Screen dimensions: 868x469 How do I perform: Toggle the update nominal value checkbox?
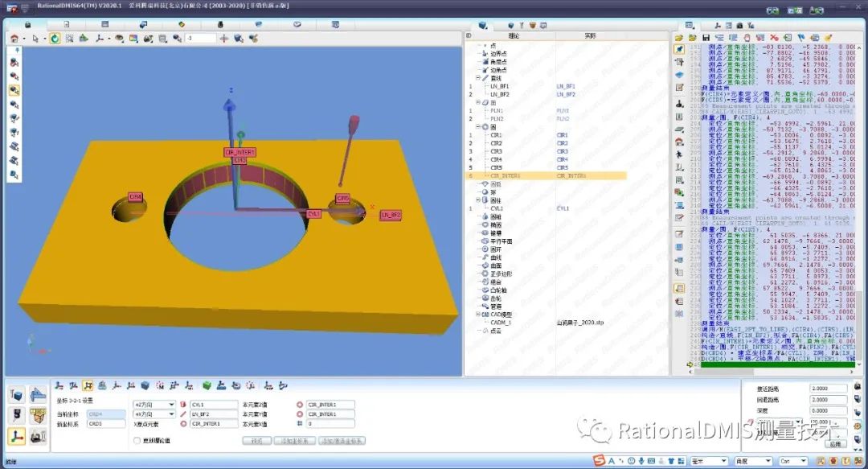[137, 440]
